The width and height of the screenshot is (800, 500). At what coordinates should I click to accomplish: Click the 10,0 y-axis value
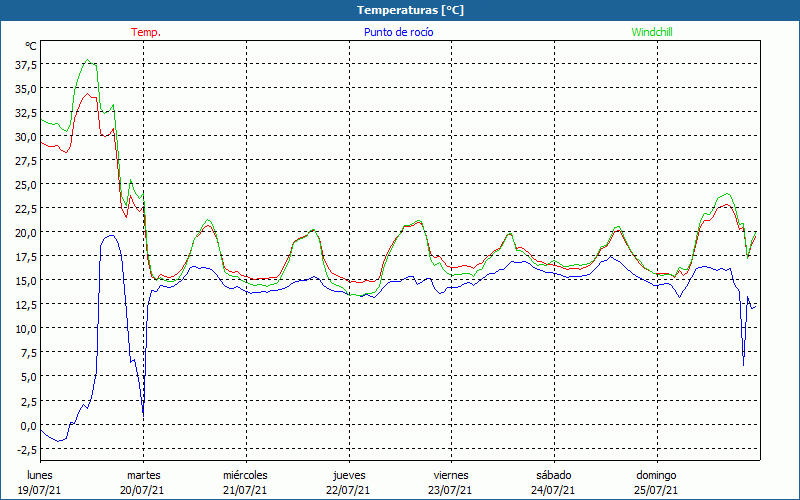[x=26, y=329]
